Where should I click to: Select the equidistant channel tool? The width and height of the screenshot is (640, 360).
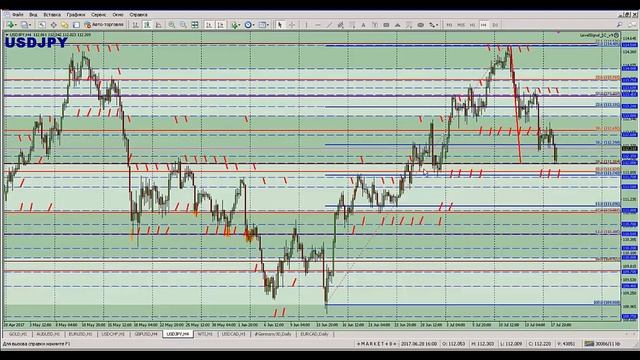[x=340, y=25]
